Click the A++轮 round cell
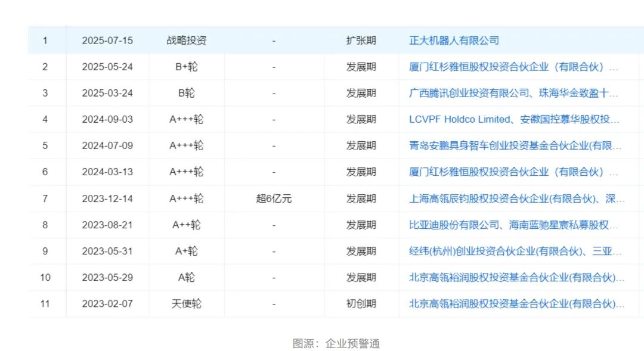 [x=187, y=225]
